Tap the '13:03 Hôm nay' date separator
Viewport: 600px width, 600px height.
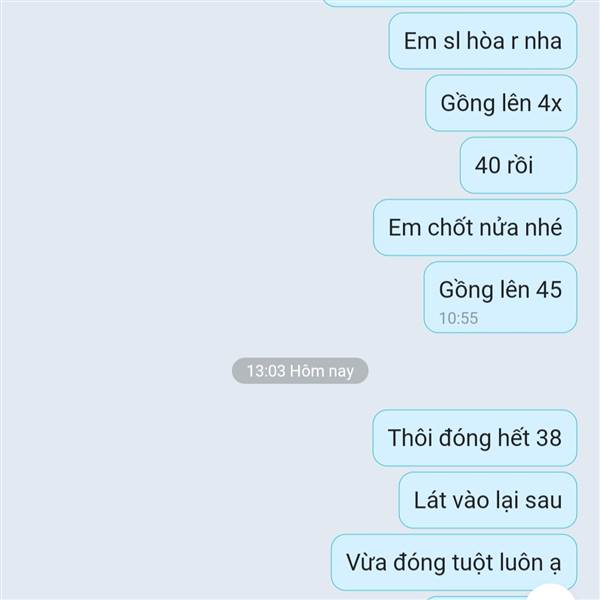pos(300,371)
